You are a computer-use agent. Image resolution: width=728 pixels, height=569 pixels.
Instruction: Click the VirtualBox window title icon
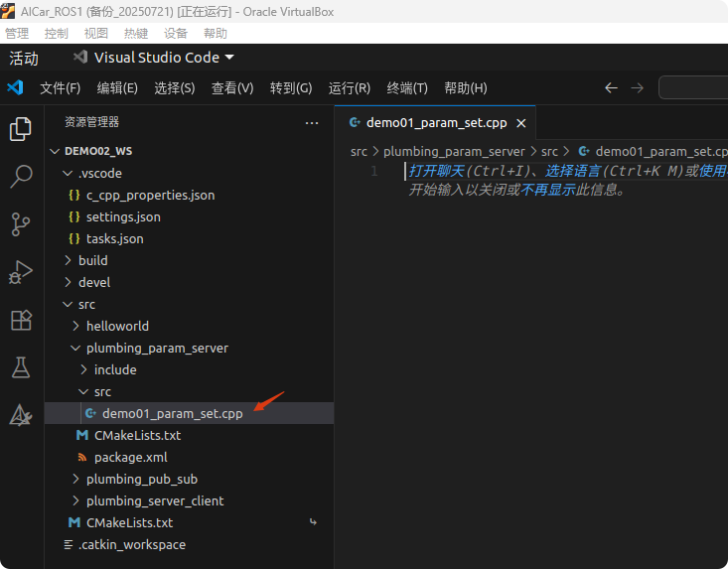pos(7,11)
